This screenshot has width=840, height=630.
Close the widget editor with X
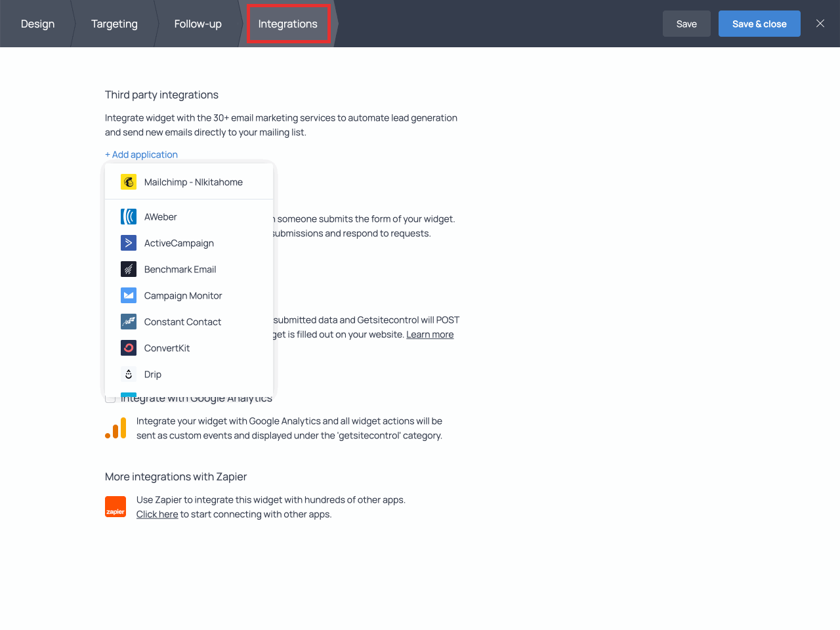[x=820, y=24]
